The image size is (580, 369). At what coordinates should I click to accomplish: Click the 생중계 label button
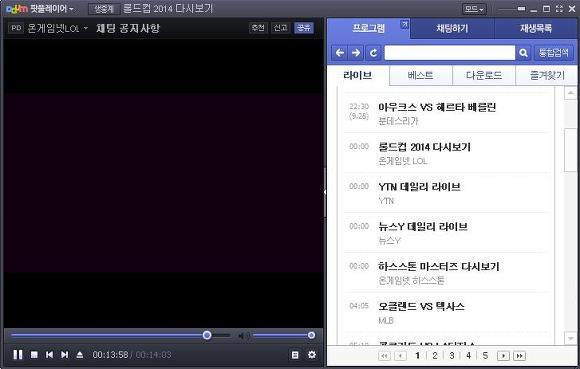coord(104,9)
